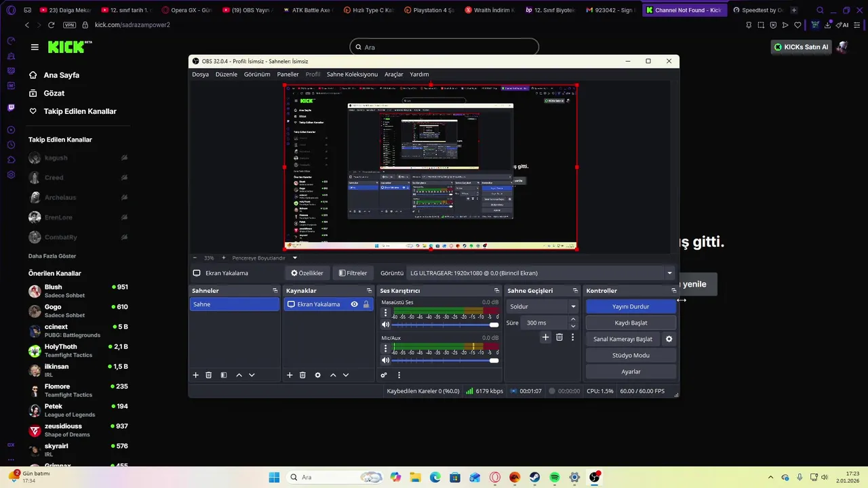Viewport: 868px width, 488px height.
Task: Zoom out the OBS preview with the minus
Action: coord(195,258)
